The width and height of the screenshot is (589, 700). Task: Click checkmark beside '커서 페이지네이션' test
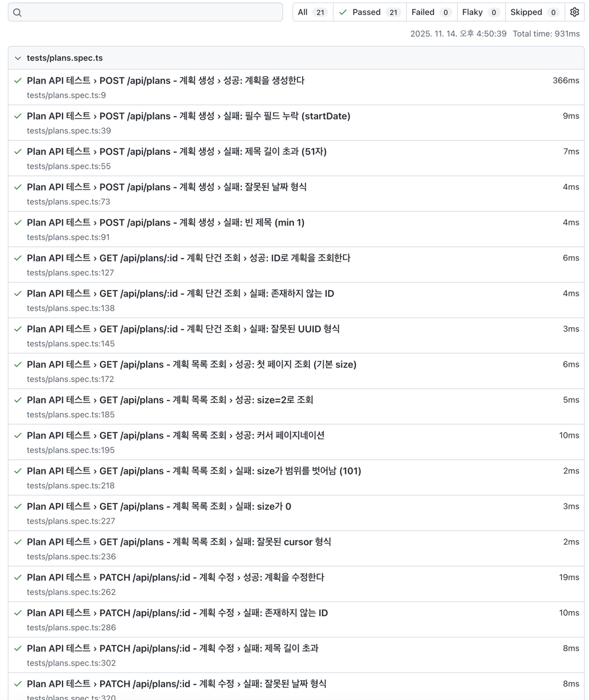coord(18,436)
